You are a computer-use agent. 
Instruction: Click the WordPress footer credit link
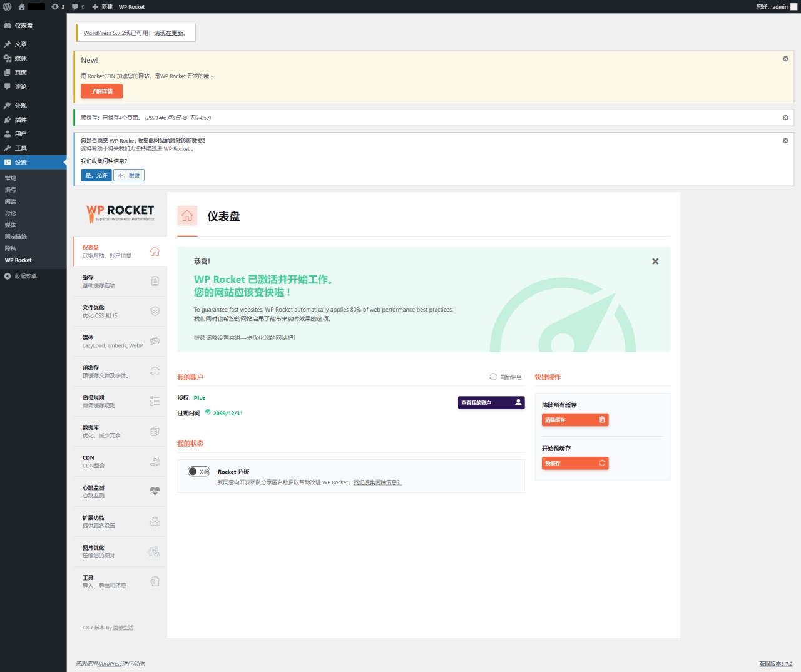pos(110,664)
